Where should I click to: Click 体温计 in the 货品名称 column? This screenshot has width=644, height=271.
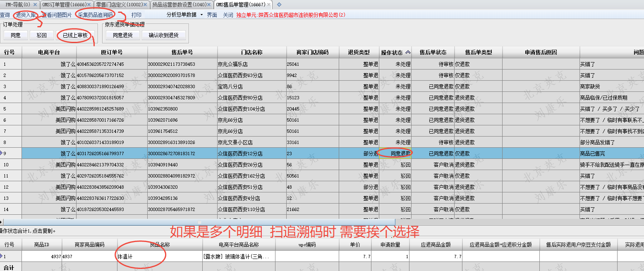coord(160,257)
